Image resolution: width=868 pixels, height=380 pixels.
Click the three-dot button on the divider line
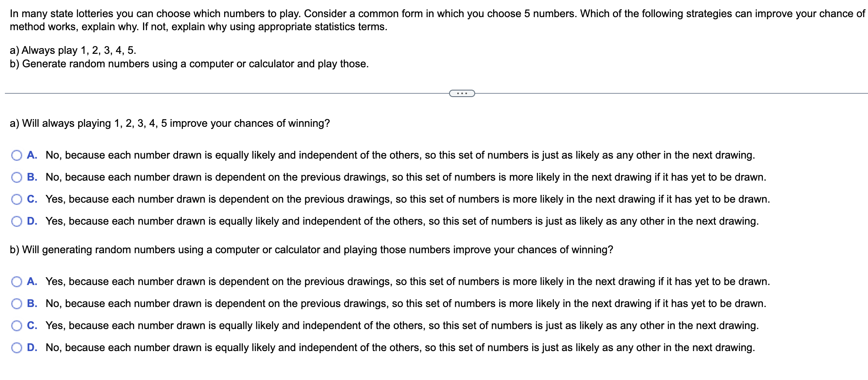[462, 93]
